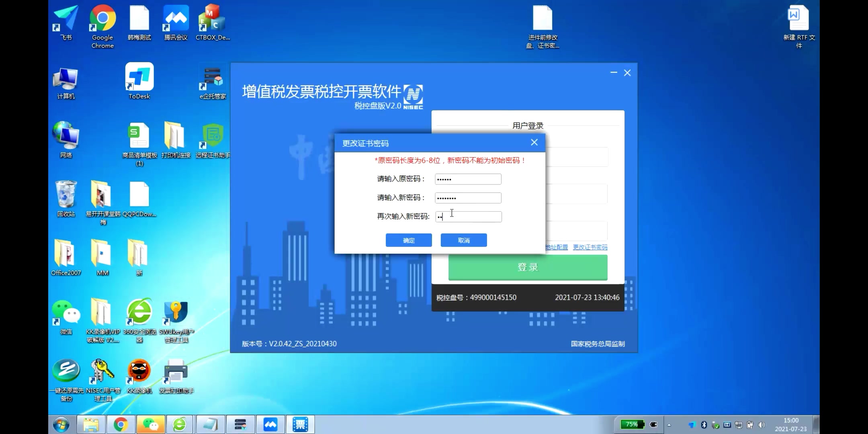Open the KK录像机VIP破解版 folder
The image size is (868, 434).
[x=103, y=321]
